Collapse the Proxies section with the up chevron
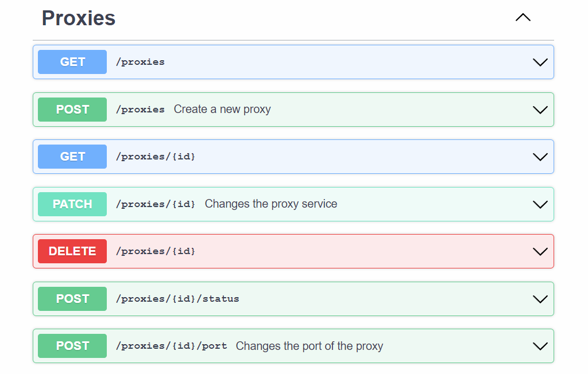Image resolution: width=588 pixels, height=374 pixels. click(523, 18)
